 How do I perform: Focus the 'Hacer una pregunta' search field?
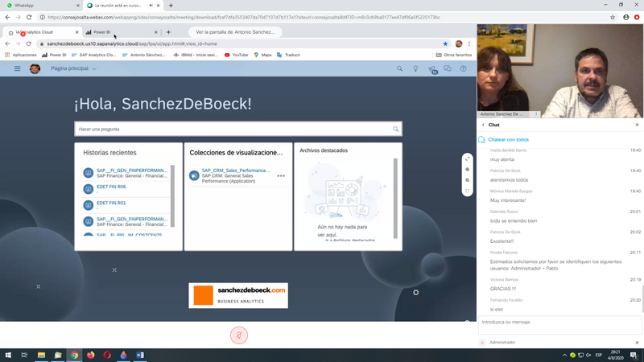238,129
